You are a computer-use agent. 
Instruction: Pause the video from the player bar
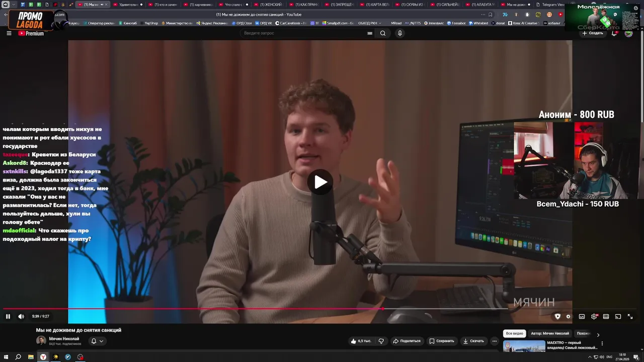(8, 316)
